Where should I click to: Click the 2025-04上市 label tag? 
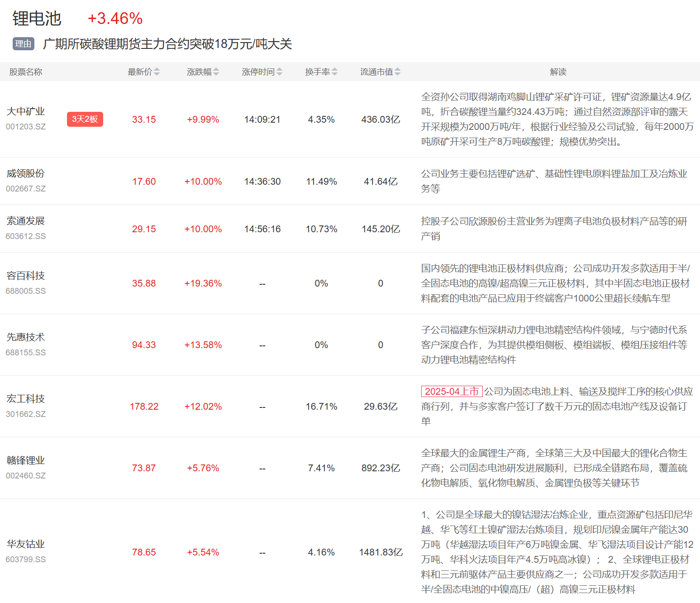tap(452, 392)
